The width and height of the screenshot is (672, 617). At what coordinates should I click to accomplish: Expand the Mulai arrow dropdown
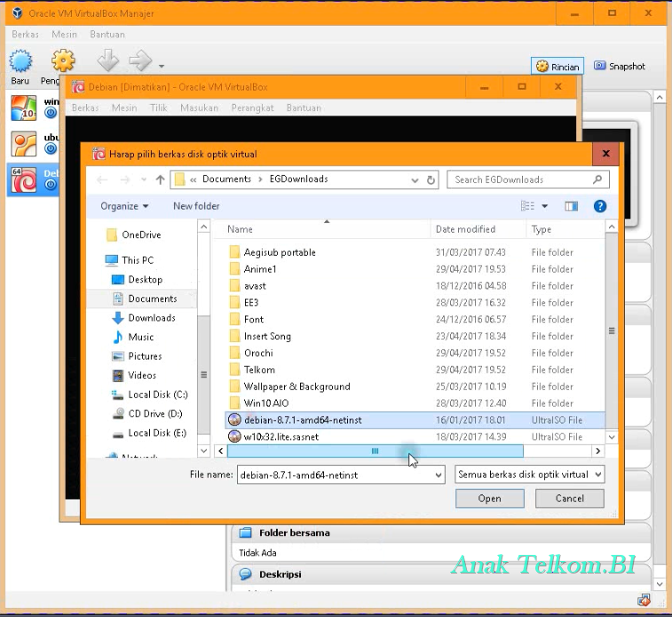pyautogui.click(x=162, y=66)
